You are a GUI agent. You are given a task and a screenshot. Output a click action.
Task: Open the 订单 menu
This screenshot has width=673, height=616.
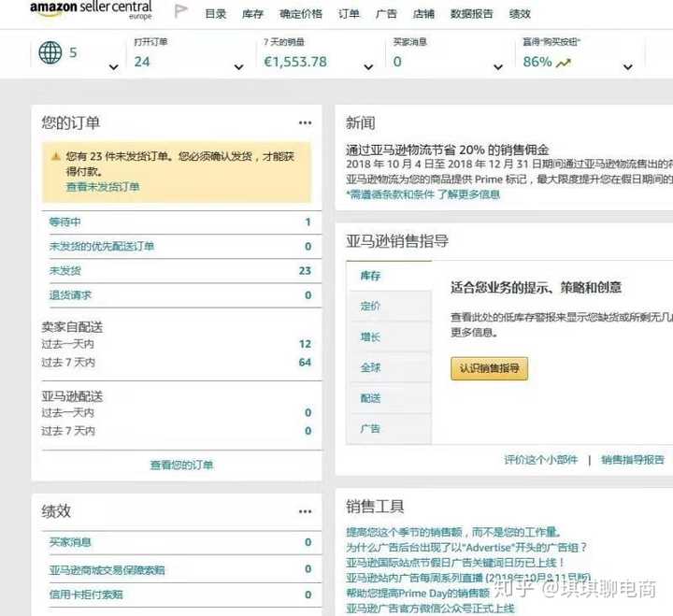(x=349, y=14)
